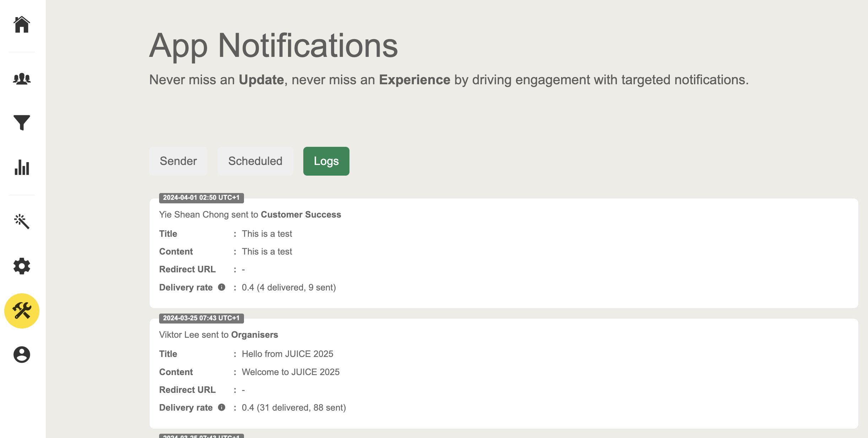Click the highlighted tools hammer-wrench icon

click(x=22, y=311)
